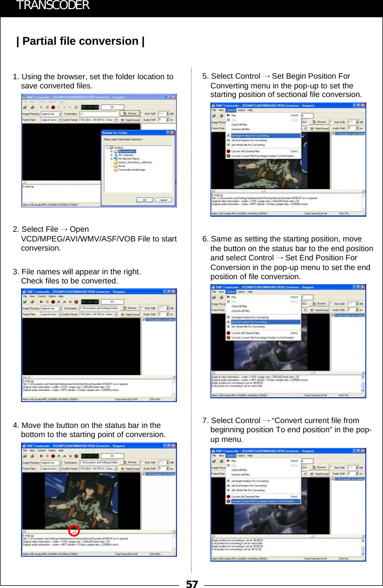
Task: Toggle Auto Split checkbox in step 1 screenshot
Action: point(142,114)
